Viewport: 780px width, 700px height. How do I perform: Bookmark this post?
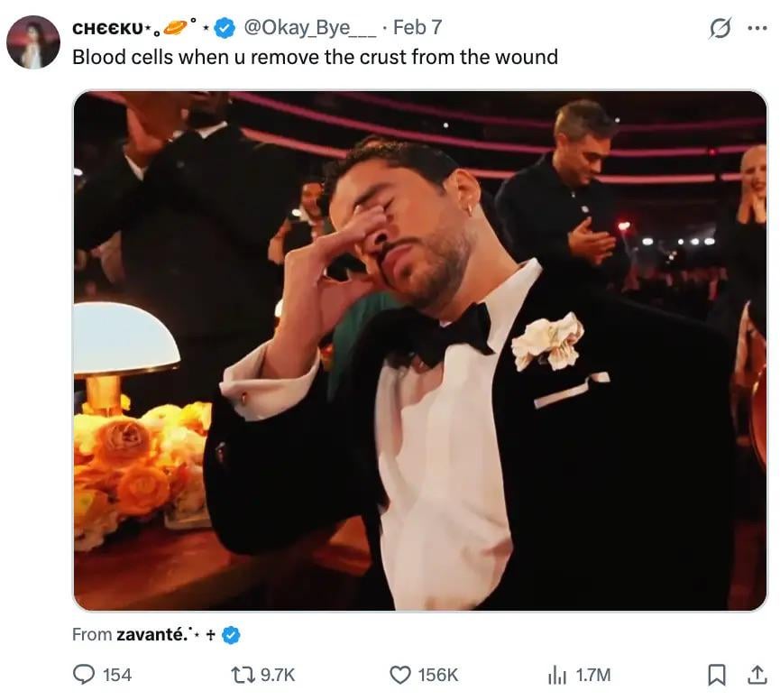(x=717, y=674)
